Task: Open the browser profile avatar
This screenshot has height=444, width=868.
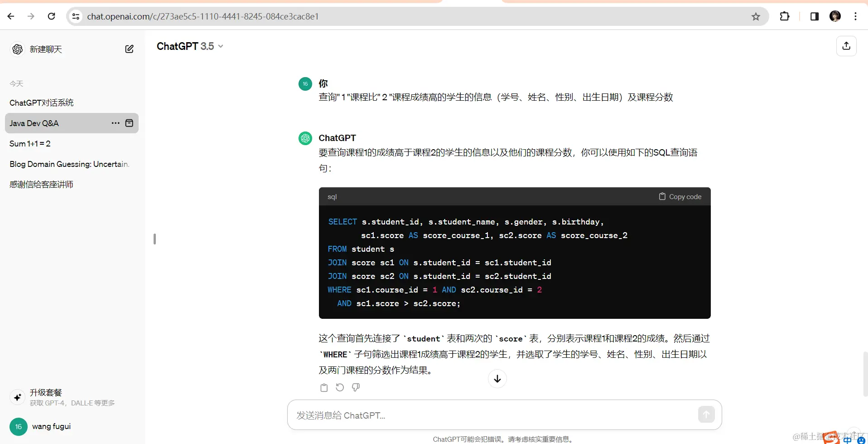Action: tap(835, 16)
